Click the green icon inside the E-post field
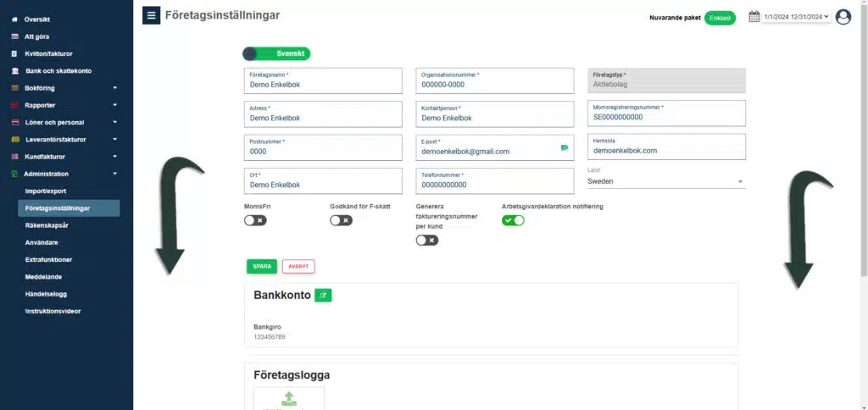 564,147
